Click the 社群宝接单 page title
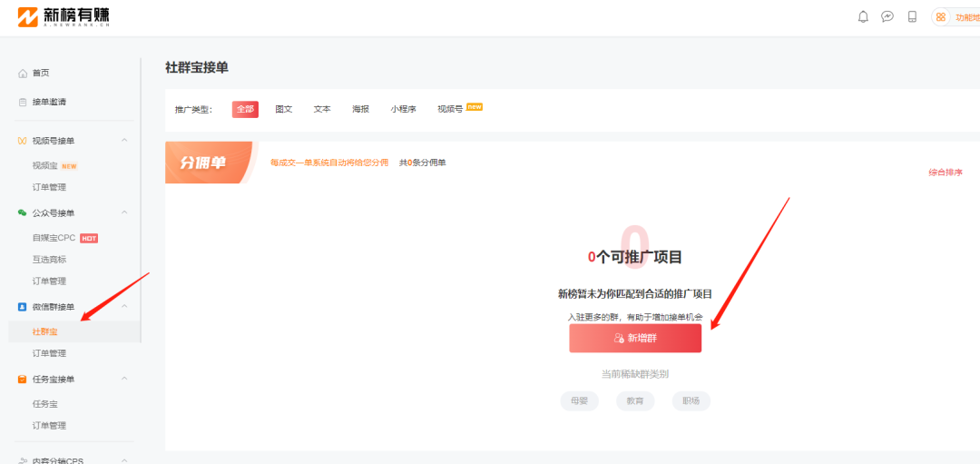 (197, 67)
